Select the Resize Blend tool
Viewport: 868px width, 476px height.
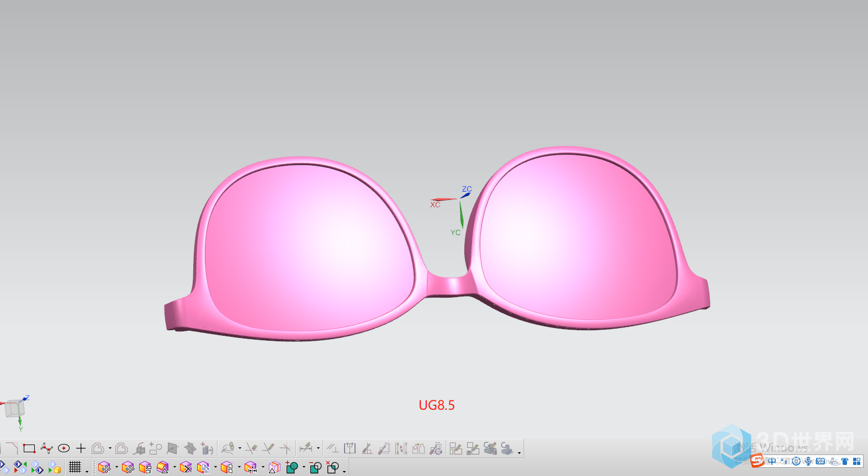pos(163,467)
